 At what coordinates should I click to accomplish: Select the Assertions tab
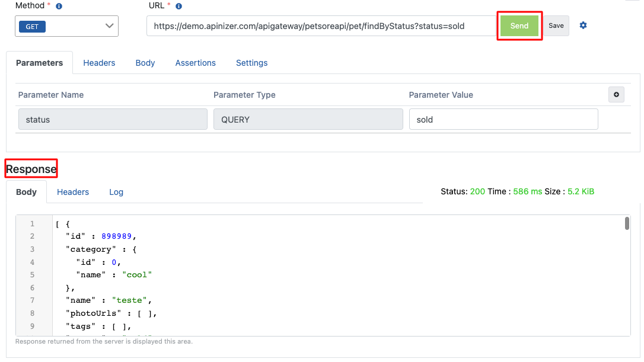pos(195,63)
